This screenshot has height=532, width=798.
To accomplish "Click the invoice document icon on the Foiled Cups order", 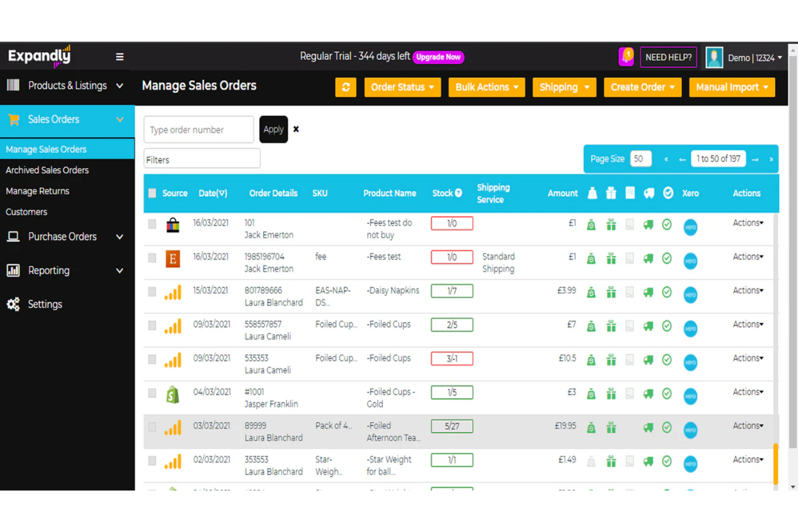I will click(629, 326).
